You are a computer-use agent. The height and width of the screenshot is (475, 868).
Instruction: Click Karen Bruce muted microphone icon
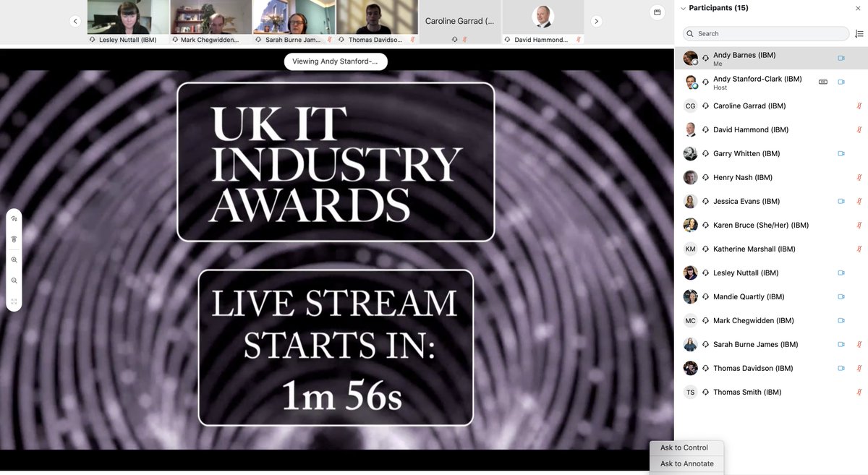(x=859, y=225)
